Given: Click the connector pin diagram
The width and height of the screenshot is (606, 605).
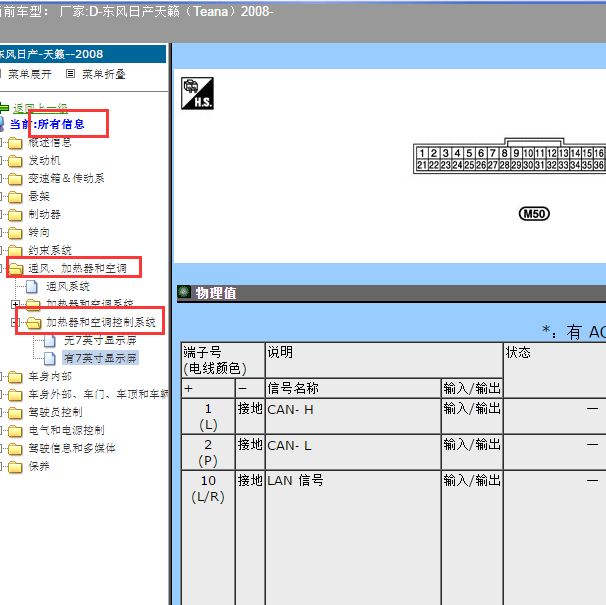Looking at the screenshot, I should tap(509, 156).
